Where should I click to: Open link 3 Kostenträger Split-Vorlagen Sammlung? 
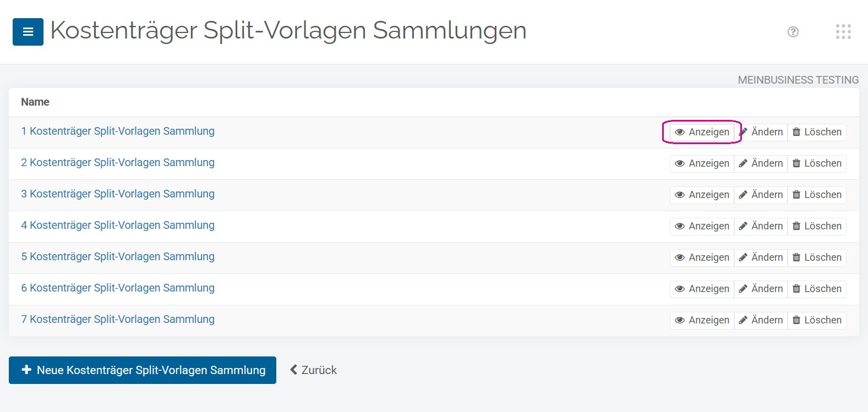tap(118, 194)
